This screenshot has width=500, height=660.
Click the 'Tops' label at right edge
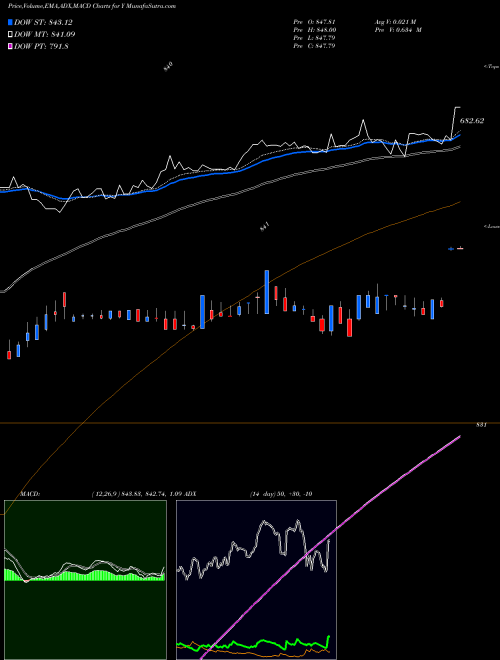492,67
